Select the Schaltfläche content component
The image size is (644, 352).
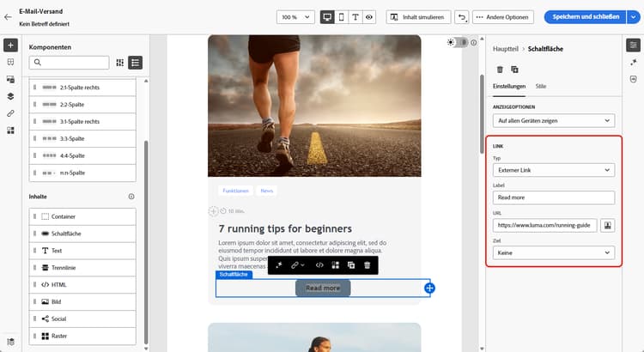(x=82, y=234)
